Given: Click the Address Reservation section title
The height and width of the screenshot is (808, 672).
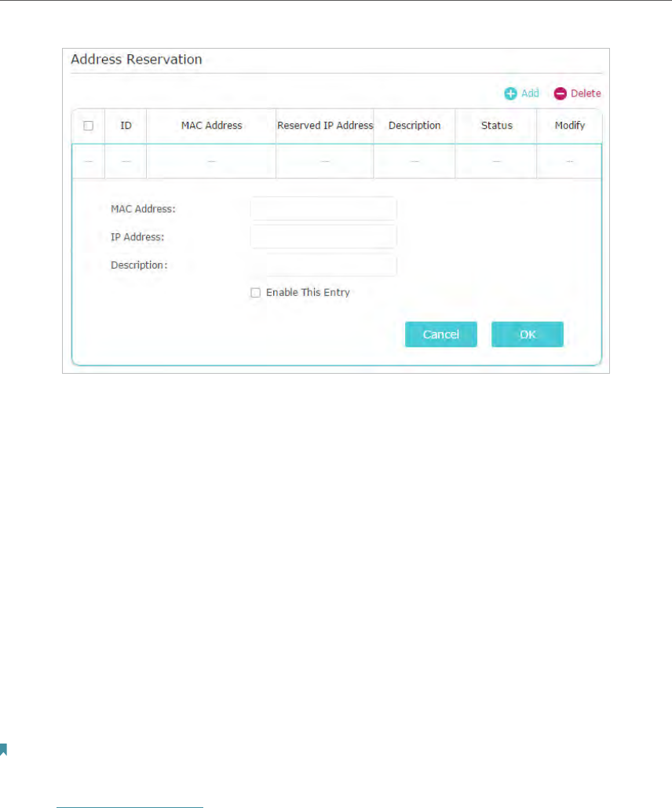Looking at the screenshot, I should pos(136,59).
